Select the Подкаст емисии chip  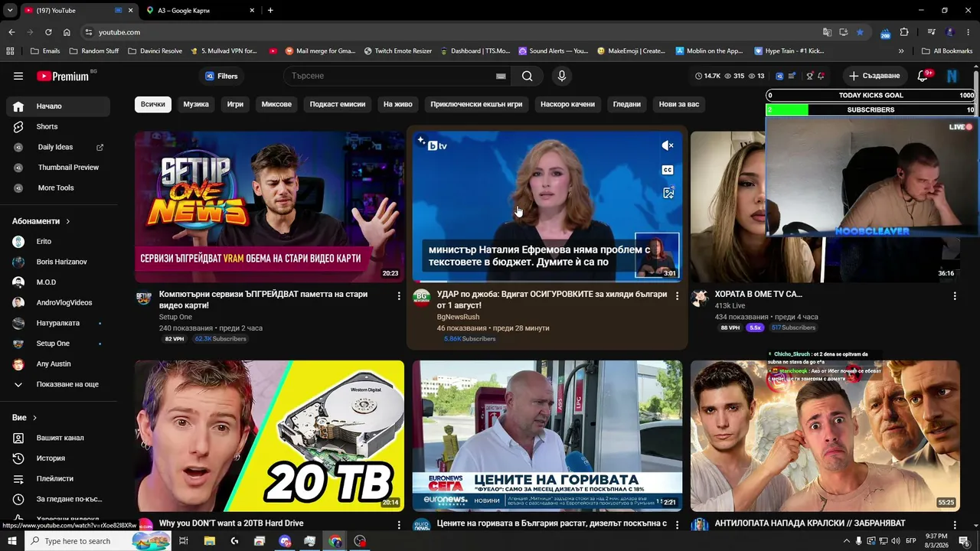click(x=338, y=104)
